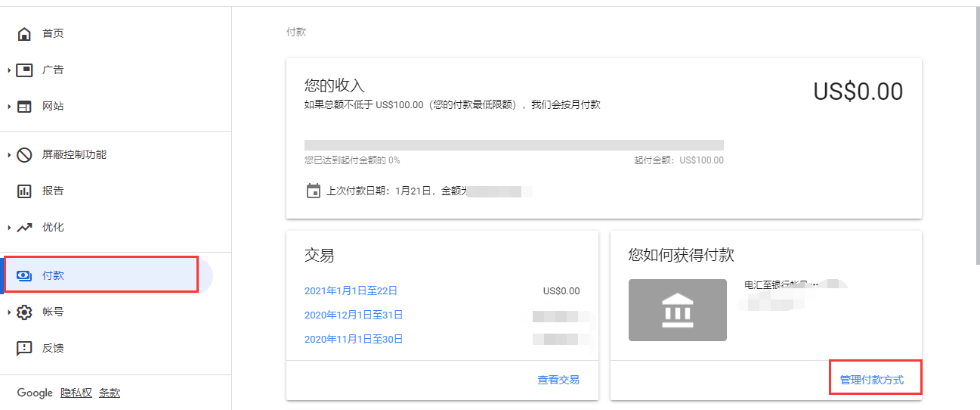
Task: Open transactions for 2020年12月1日至31日
Action: click(x=353, y=315)
